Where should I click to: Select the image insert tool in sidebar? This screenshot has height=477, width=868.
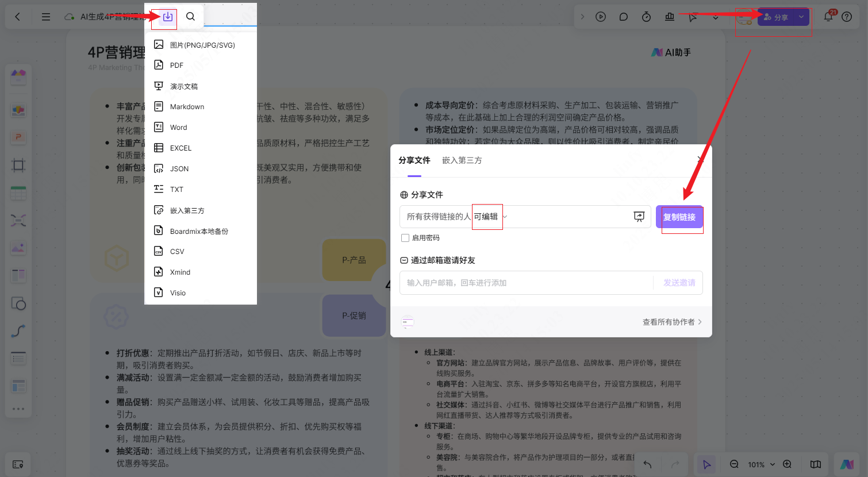(x=18, y=248)
